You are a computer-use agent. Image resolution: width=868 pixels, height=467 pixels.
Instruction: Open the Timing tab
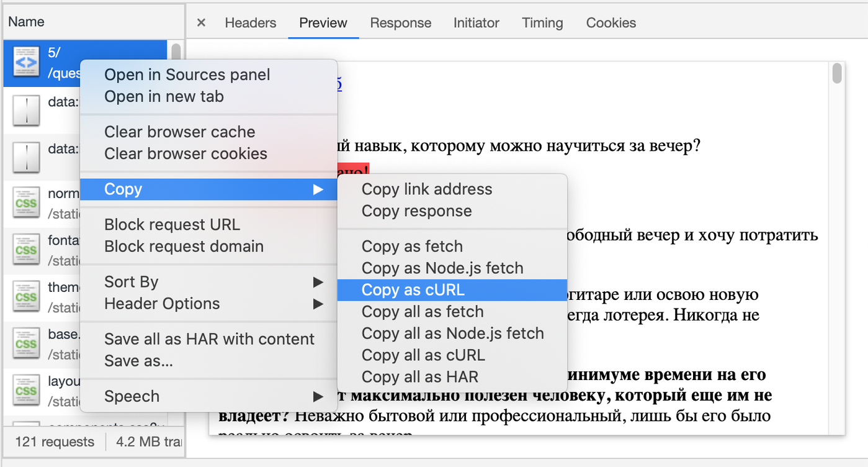click(x=542, y=23)
